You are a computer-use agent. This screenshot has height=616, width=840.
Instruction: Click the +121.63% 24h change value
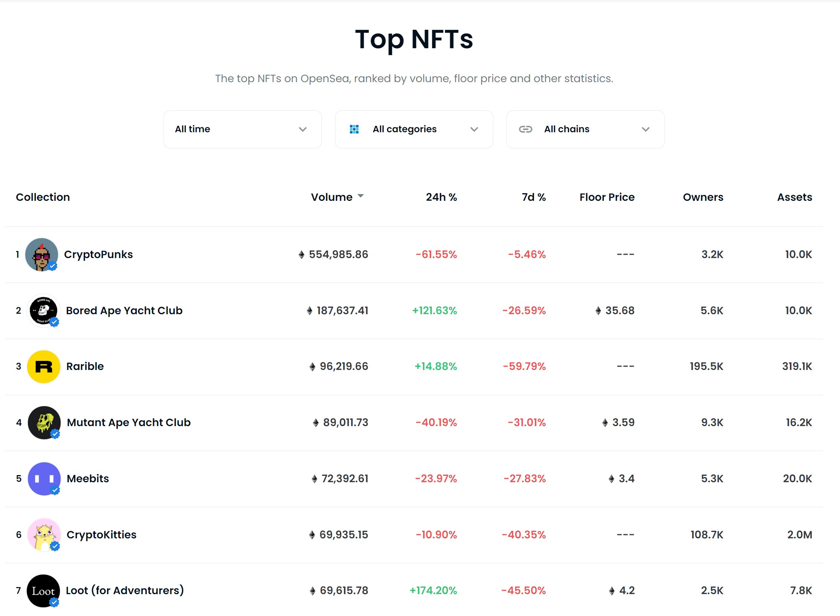coord(435,310)
